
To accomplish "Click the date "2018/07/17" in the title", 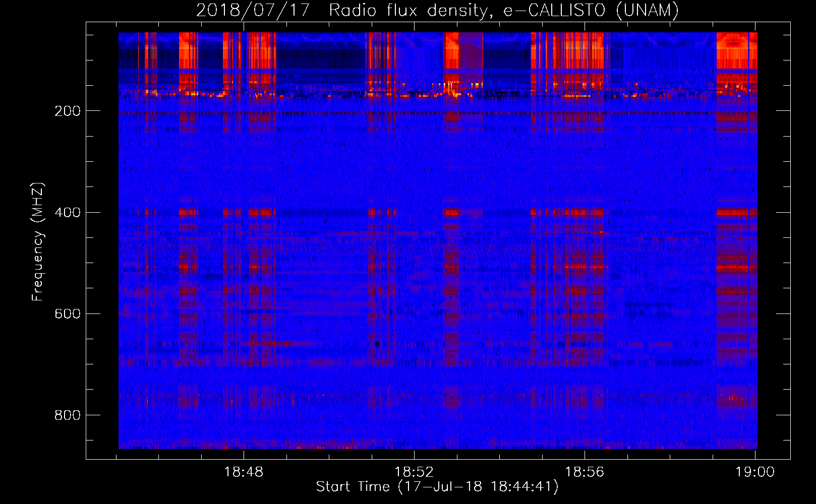I will pos(253,10).
